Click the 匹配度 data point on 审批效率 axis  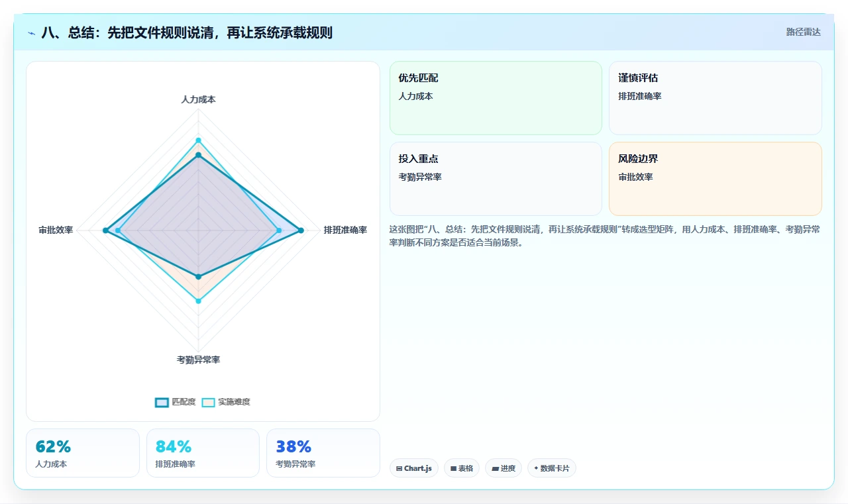tap(105, 230)
